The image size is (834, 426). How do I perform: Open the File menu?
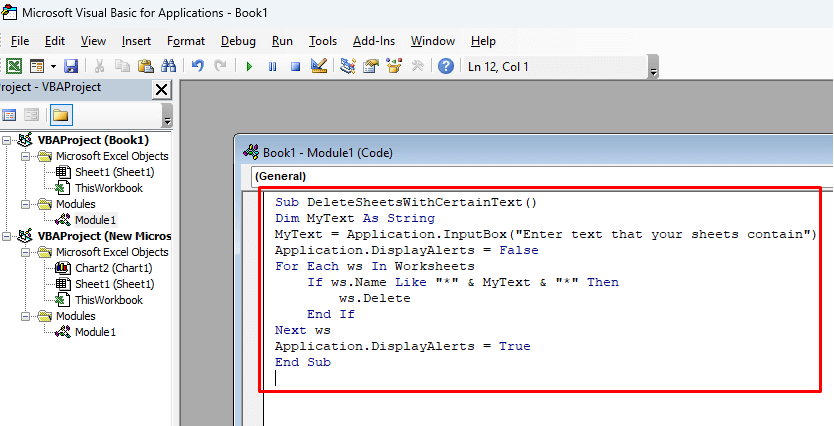pos(20,41)
